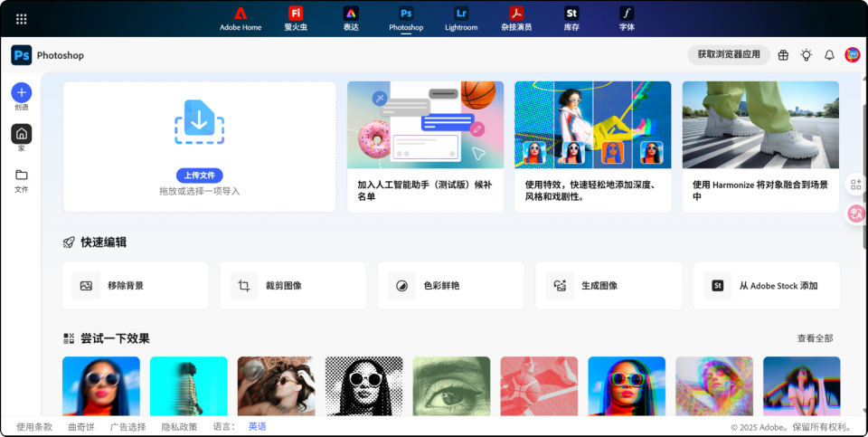Open the cyan motion-blur effect thumbnail
868x437 pixels.
(189, 386)
